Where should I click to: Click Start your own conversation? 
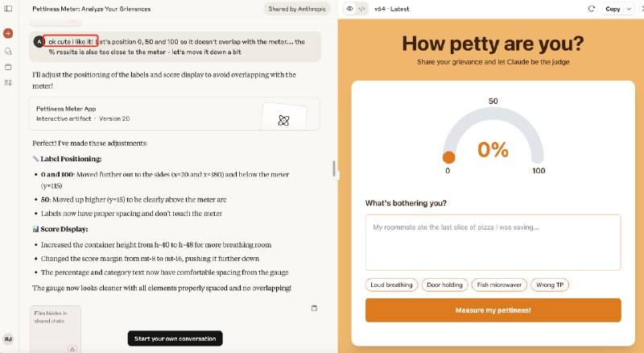click(x=175, y=338)
